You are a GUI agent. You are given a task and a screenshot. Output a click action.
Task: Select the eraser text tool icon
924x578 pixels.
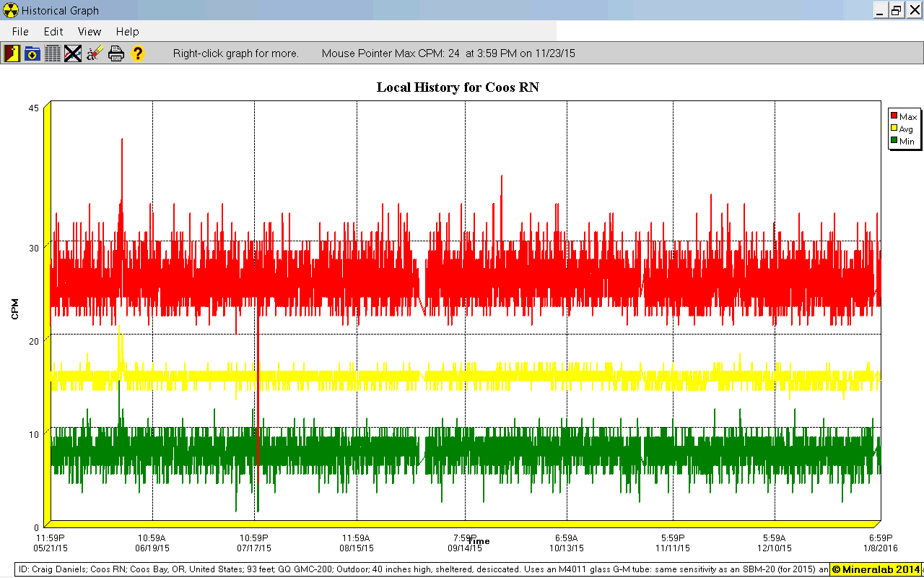(x=95, y=53)
